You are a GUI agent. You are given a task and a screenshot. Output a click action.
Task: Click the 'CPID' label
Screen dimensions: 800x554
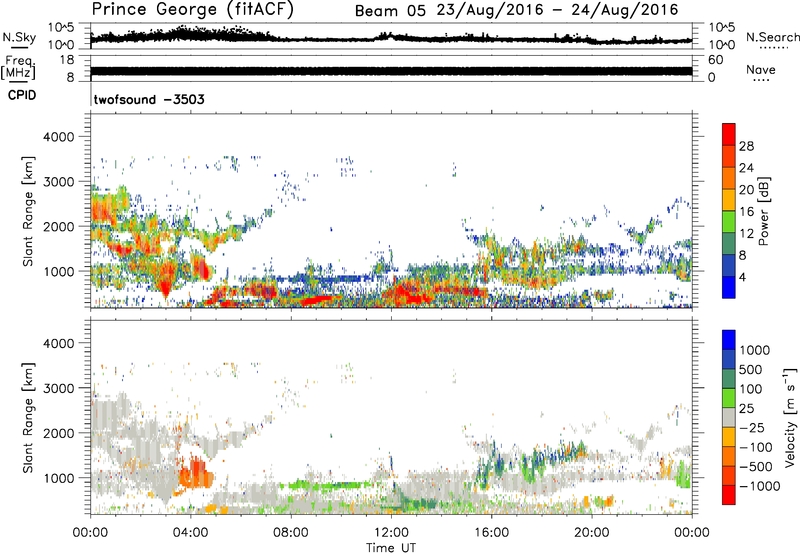point(22,95)
